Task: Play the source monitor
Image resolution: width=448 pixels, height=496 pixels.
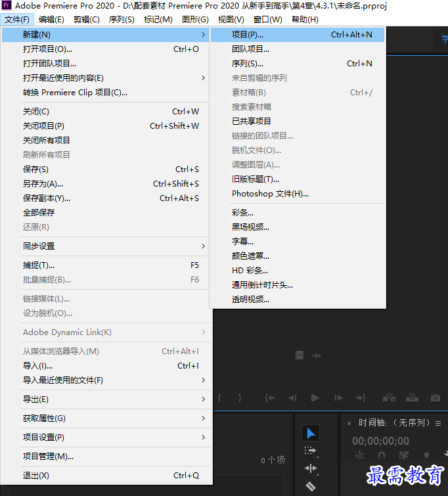Action: point(315,398)
